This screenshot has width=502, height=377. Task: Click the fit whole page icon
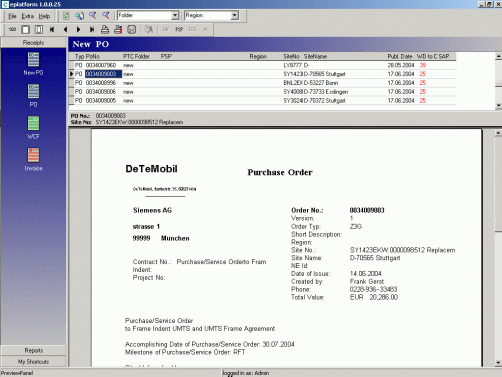[25, 30]
